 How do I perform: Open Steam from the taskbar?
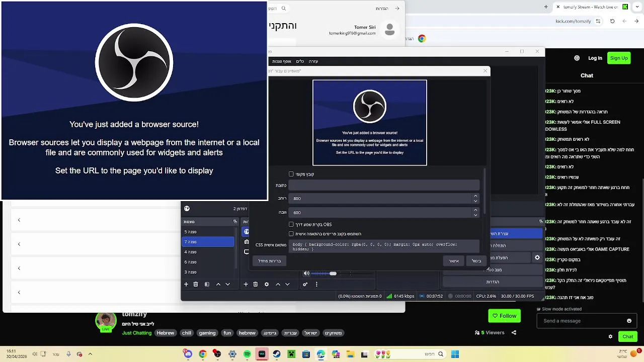(x=277, y=354)
